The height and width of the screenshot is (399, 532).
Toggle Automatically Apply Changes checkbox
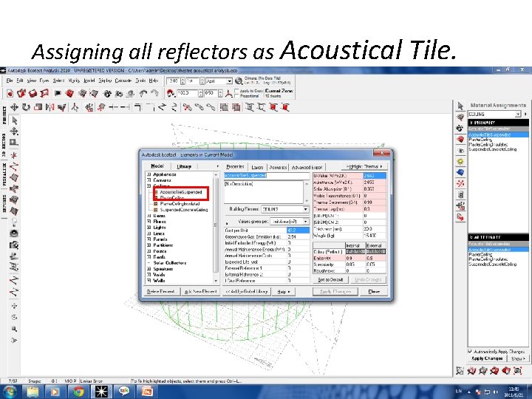[470, 351]
